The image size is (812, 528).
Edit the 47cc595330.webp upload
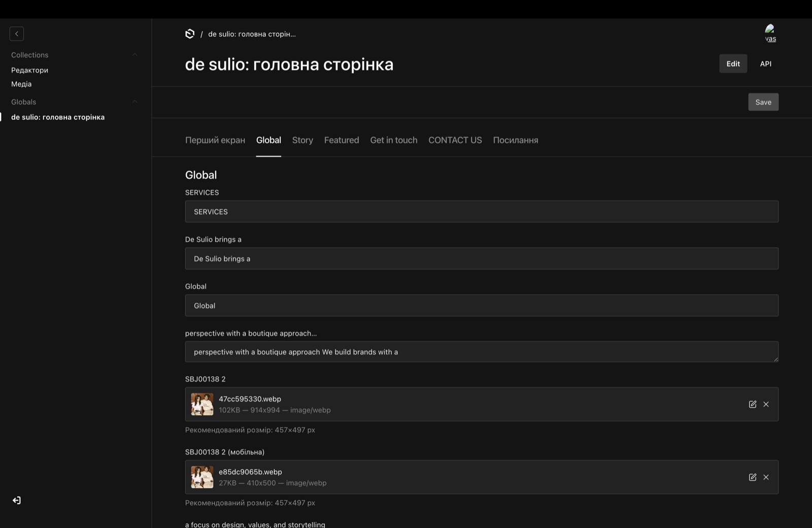coord(753,404)
